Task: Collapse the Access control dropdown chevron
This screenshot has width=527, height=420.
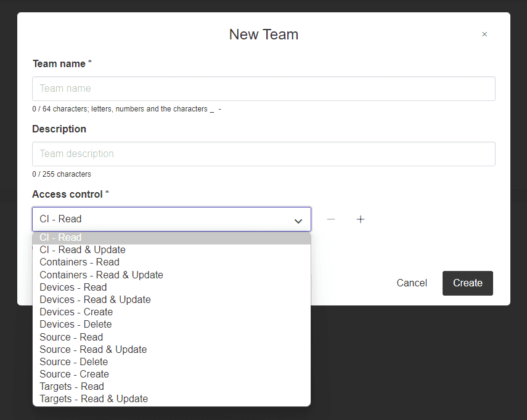Action: tap(298, 220)
